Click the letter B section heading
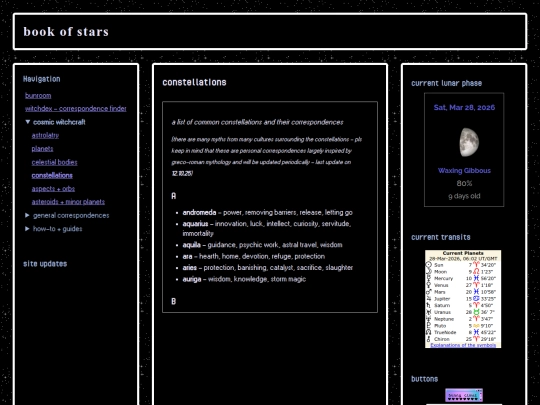This screenshot has height=405, width=540. (174, 301)
